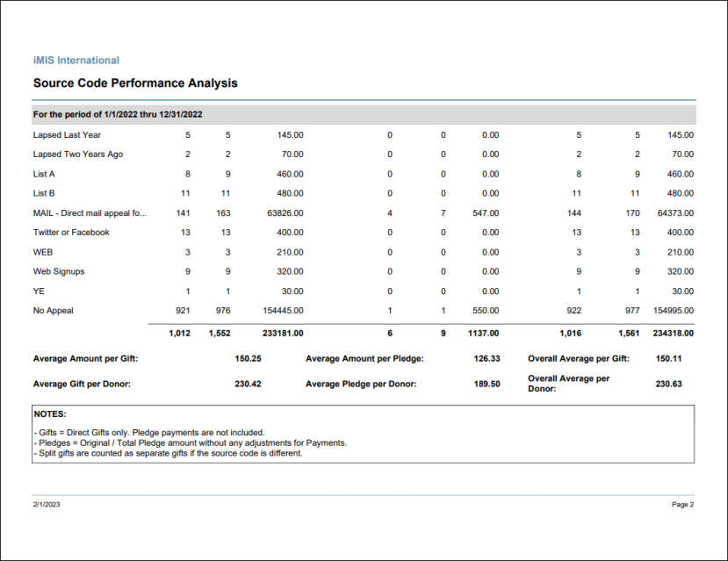
Task: Select the 150.11 value
Action: [668, 359]
